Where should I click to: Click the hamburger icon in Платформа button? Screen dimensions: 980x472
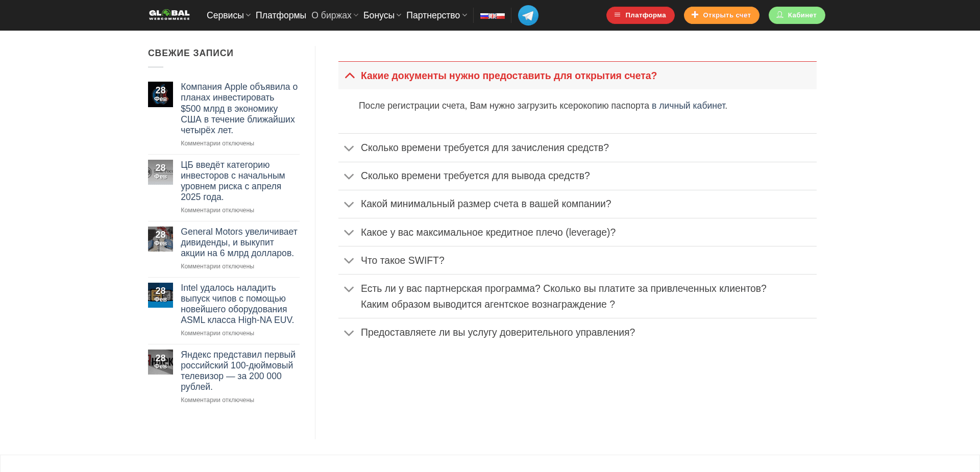[x=619, y=15]
